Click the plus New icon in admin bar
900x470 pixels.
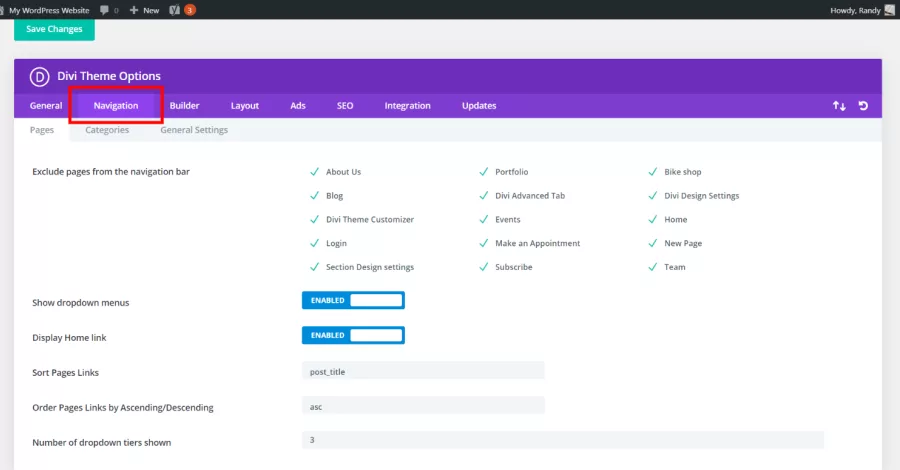click(x=134, y=10)
